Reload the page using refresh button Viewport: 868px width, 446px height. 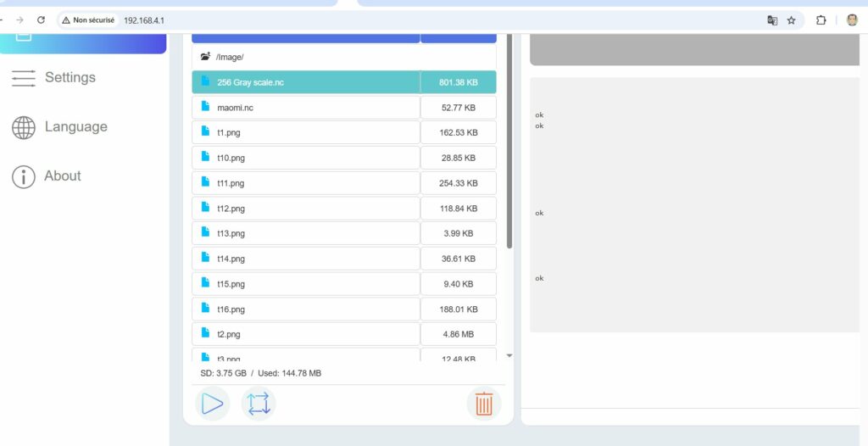41,20
